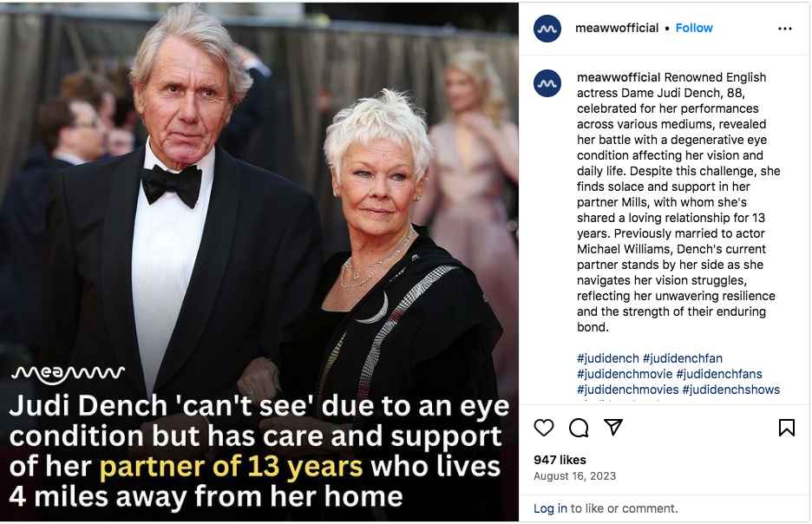Click the meawwofficial avatar beside the caption
Viewport: 812px width, 524px height.
coord(547,83)
